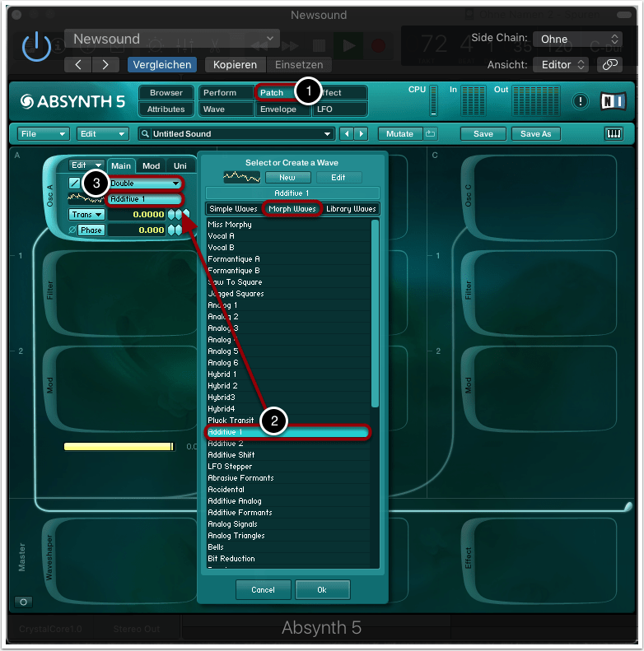Click New in the wave dialog

click(x=287, y=177)
